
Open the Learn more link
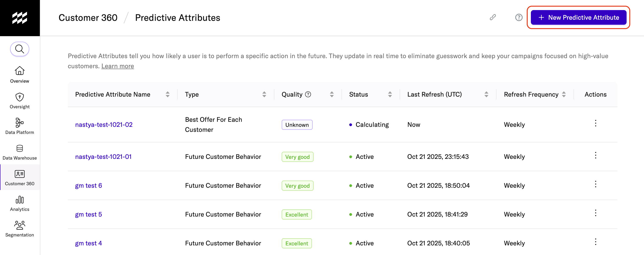point(117,66)
